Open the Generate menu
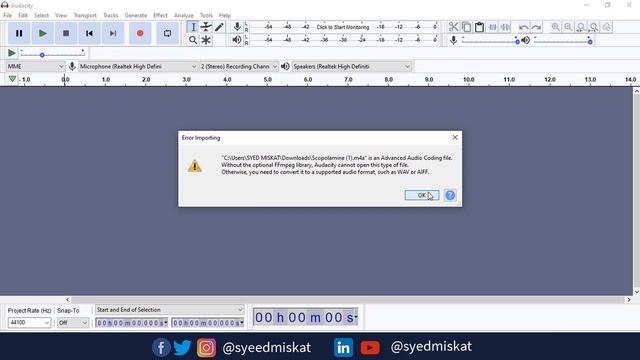 tap(136, 15)
